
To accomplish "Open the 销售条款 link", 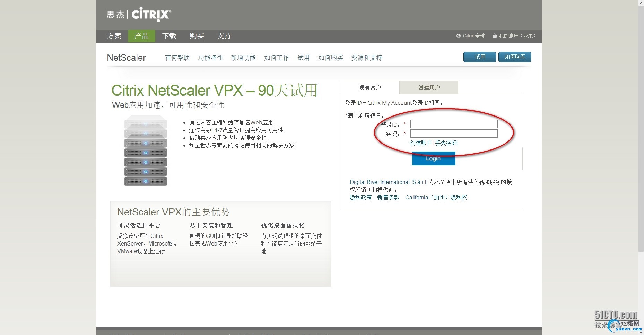I will coord(388,197).
